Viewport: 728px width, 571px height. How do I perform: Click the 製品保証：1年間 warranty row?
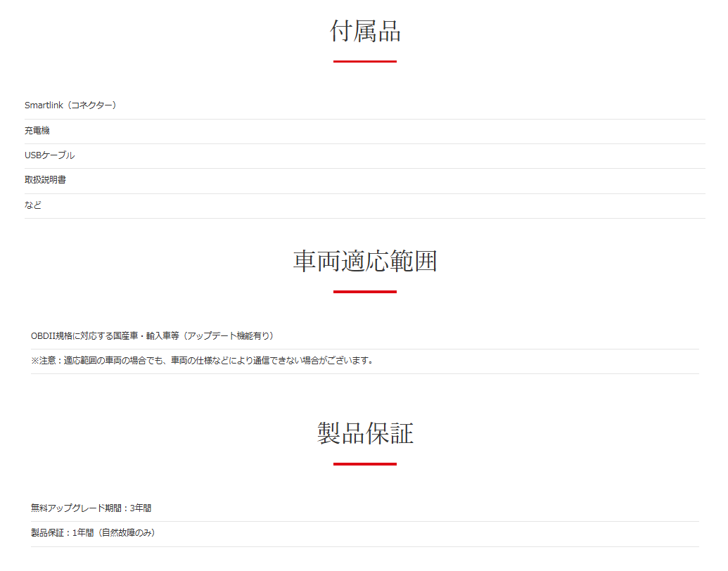tap(365, 533)
